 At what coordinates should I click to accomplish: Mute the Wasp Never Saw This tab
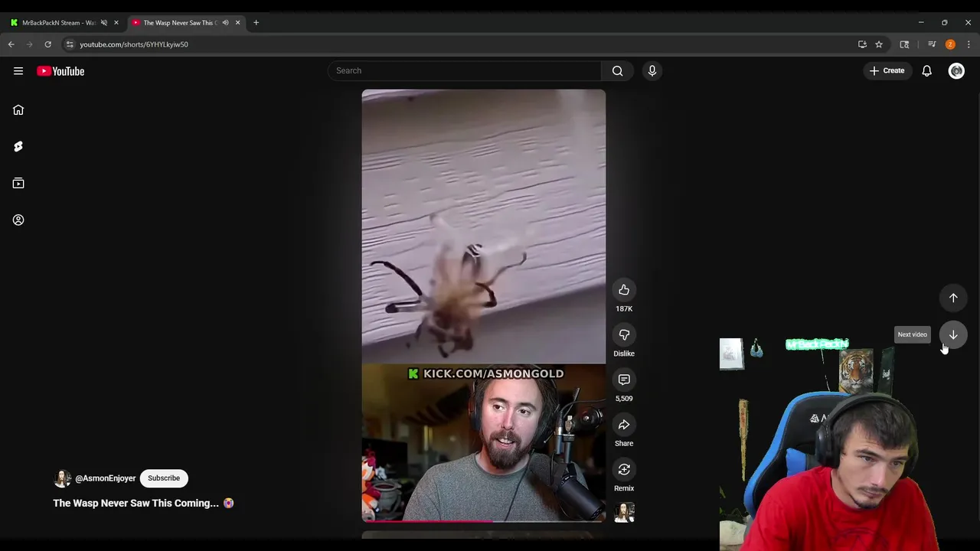[225, 23]
